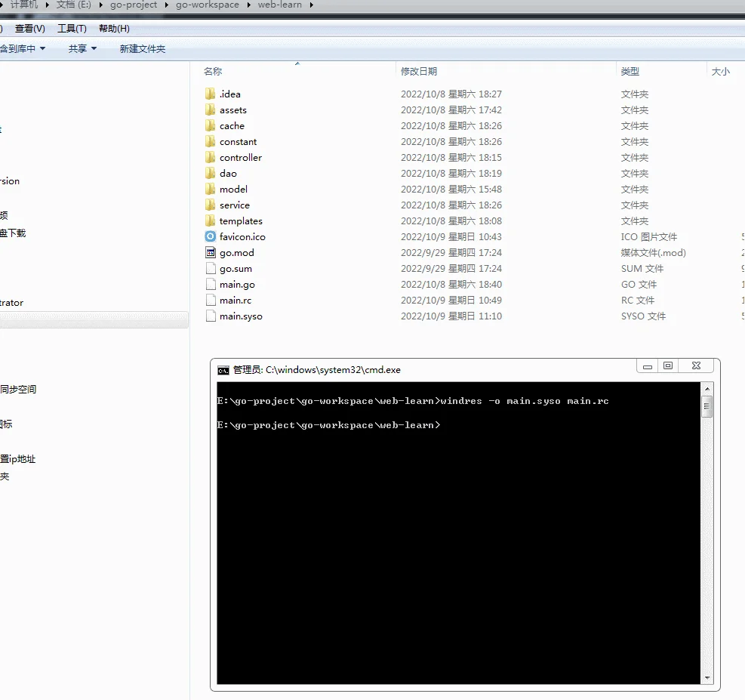Close the cmd.exe window

coord(696,366)
